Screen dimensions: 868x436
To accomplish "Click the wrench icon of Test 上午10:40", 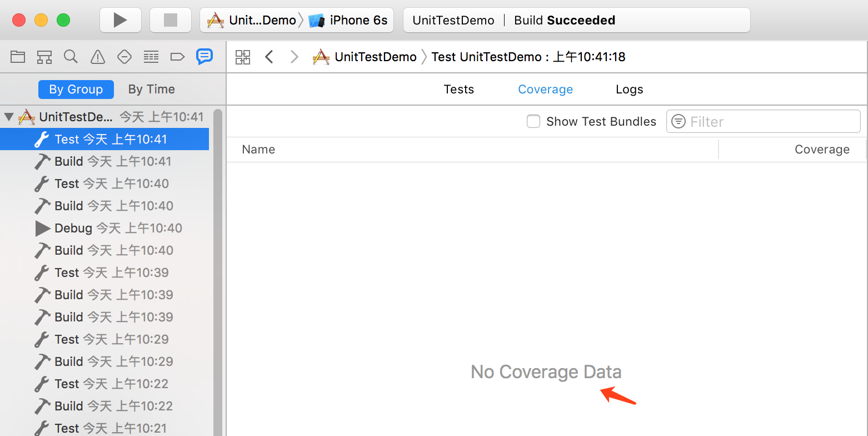I will [42, 184].
